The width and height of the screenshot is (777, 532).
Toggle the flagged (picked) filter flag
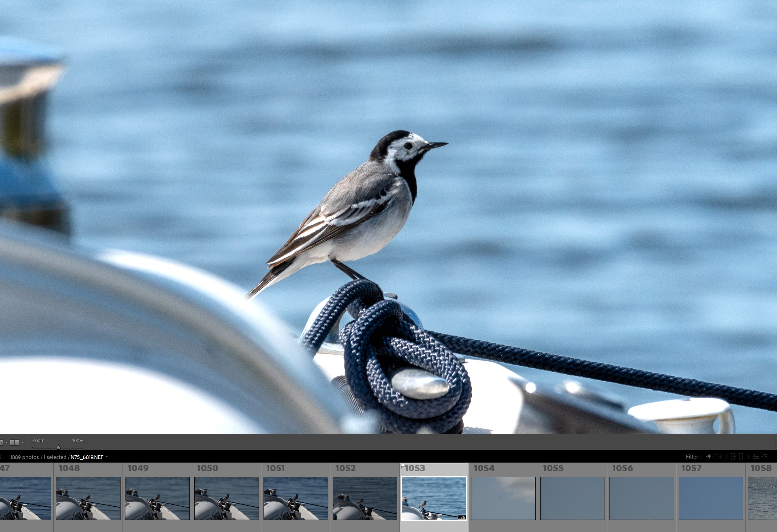click(x=709, y=456)
